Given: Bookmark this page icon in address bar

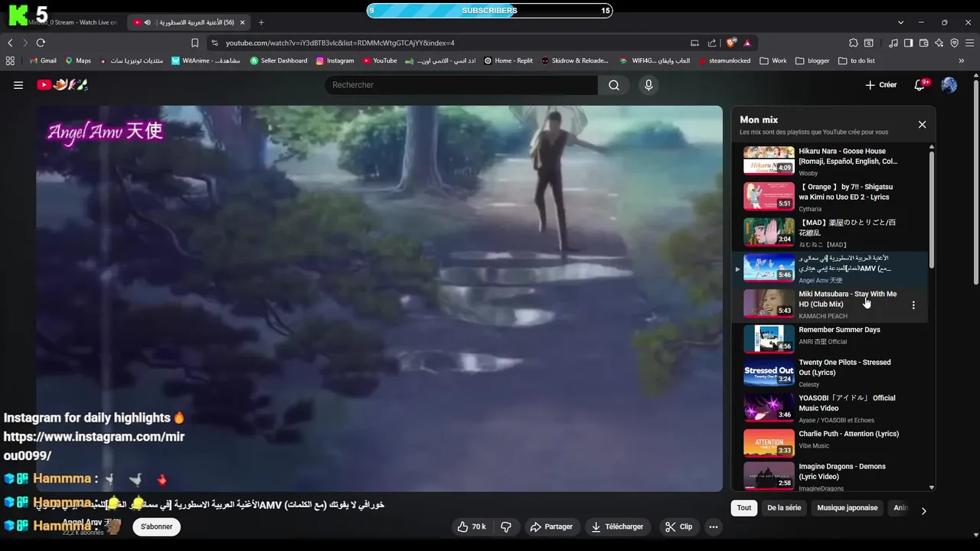Looking at the screenshot, I should click(x=194, y=43).
